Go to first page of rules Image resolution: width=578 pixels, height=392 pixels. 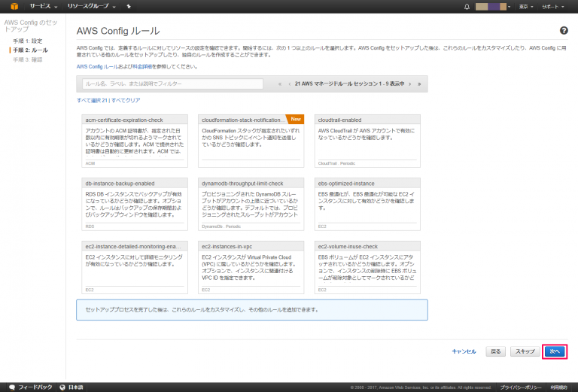[280, 84]
